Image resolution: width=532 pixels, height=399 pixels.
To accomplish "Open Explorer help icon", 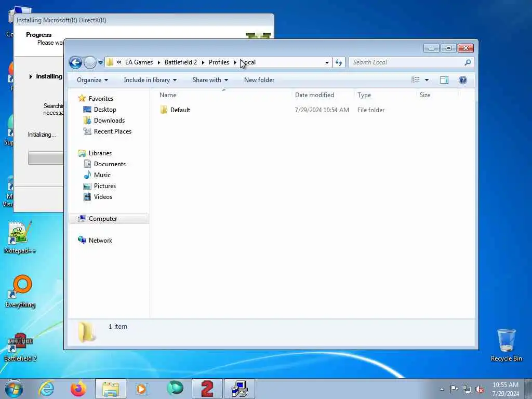I will click(463, 80).
